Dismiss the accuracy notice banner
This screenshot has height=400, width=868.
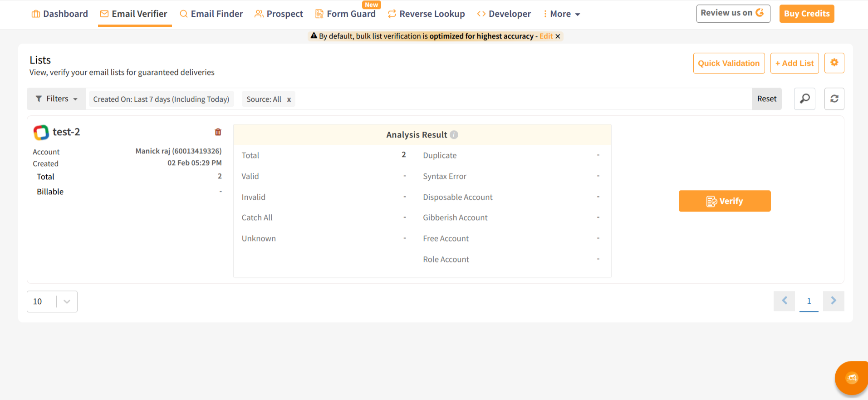(x=558, y=36)
